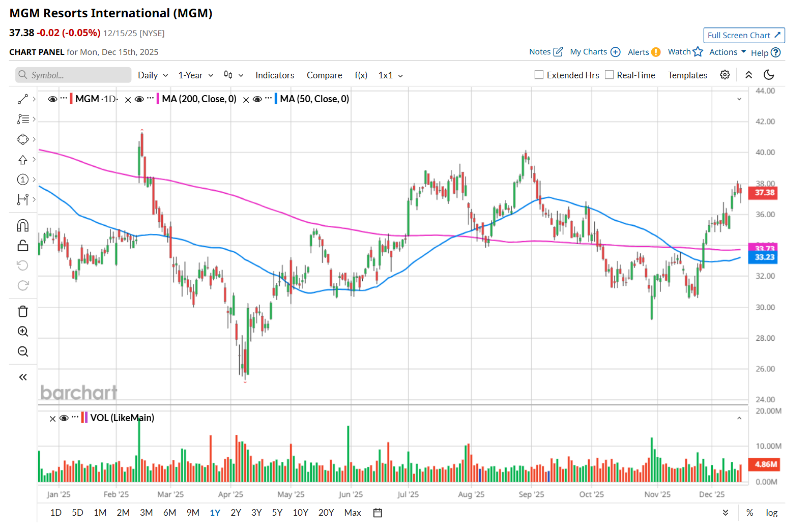
Task: Open the Daily frequency dropdown
Action: tap(153, 75)
